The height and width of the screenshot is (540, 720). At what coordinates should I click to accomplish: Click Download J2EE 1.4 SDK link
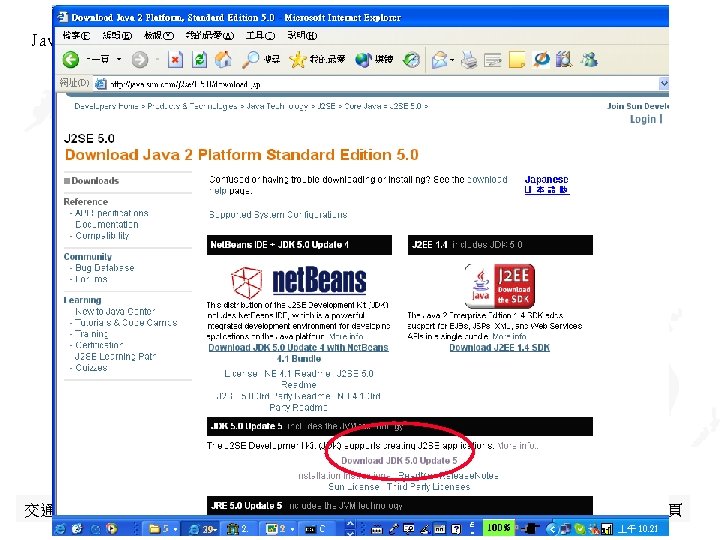point(499,347)
